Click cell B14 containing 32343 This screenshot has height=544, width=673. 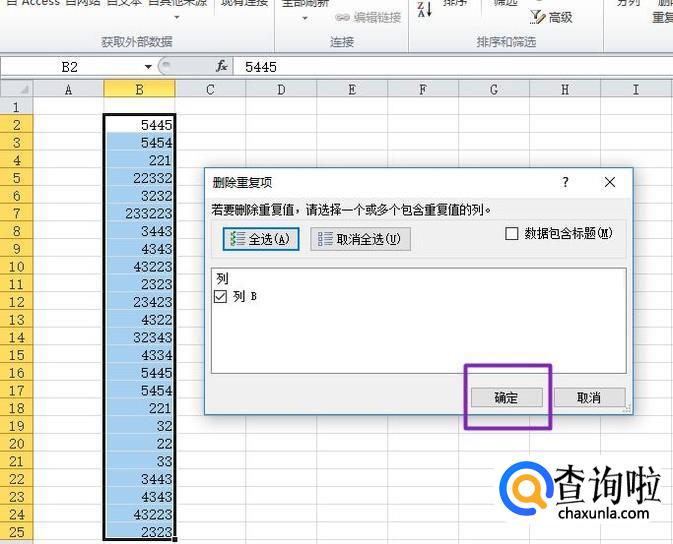coord(139,337)
